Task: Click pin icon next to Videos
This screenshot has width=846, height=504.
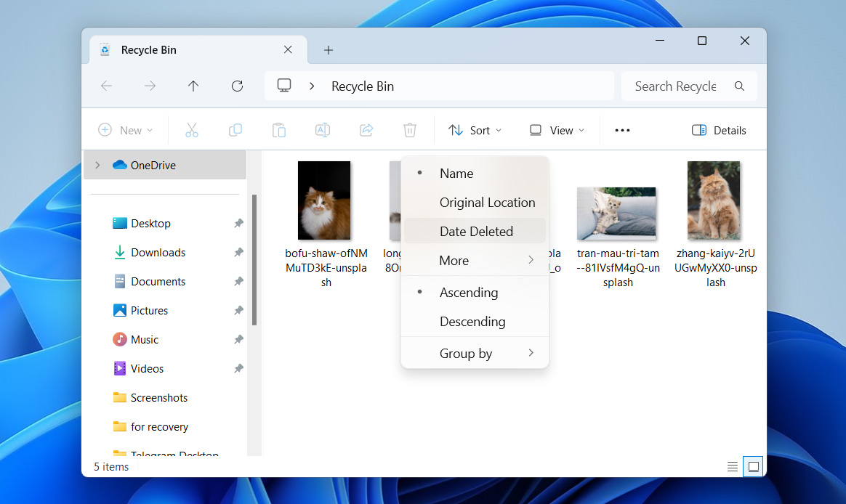Action: click(238, 369)
